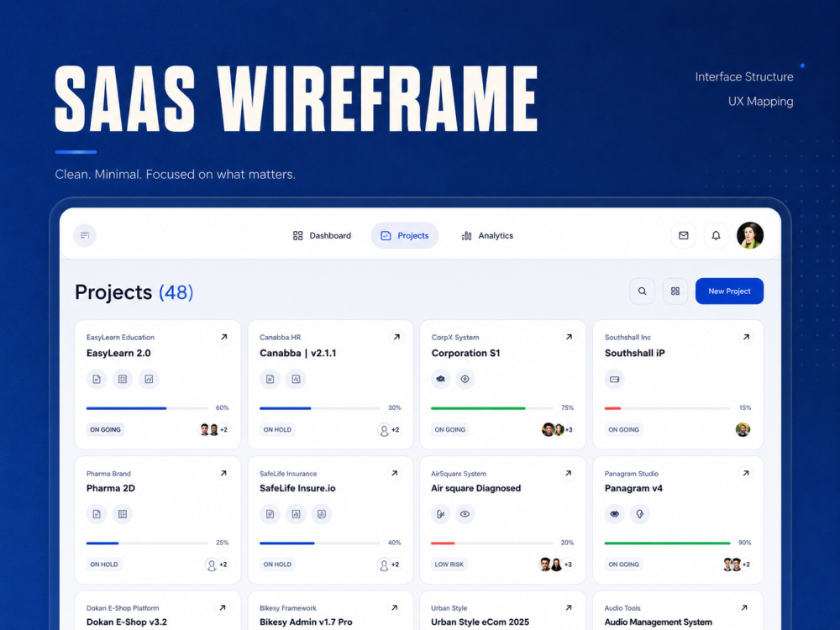Open Bikesy Admin v1.7 Pro arrow icon
The height and width of the screenshot is (630, 840).
394,607
